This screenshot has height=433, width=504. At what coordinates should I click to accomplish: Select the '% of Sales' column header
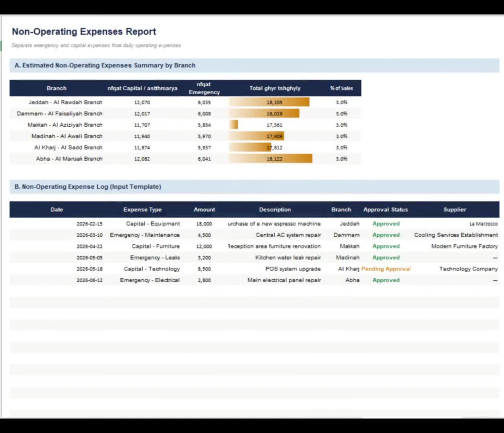click(341, 88)
